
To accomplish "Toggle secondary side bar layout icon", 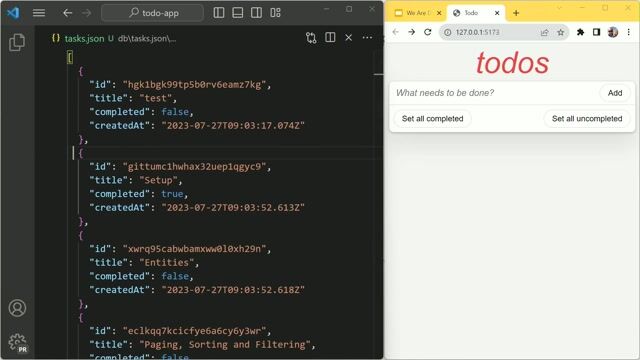I will 256,13.
